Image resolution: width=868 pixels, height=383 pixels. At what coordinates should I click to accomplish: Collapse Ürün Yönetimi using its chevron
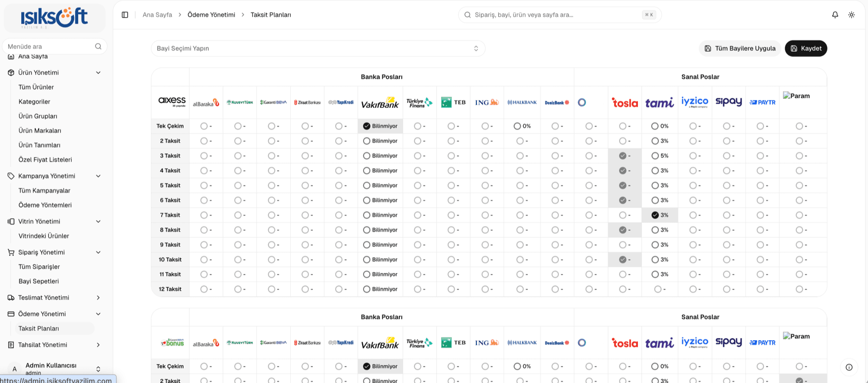(x=98, y=73)
